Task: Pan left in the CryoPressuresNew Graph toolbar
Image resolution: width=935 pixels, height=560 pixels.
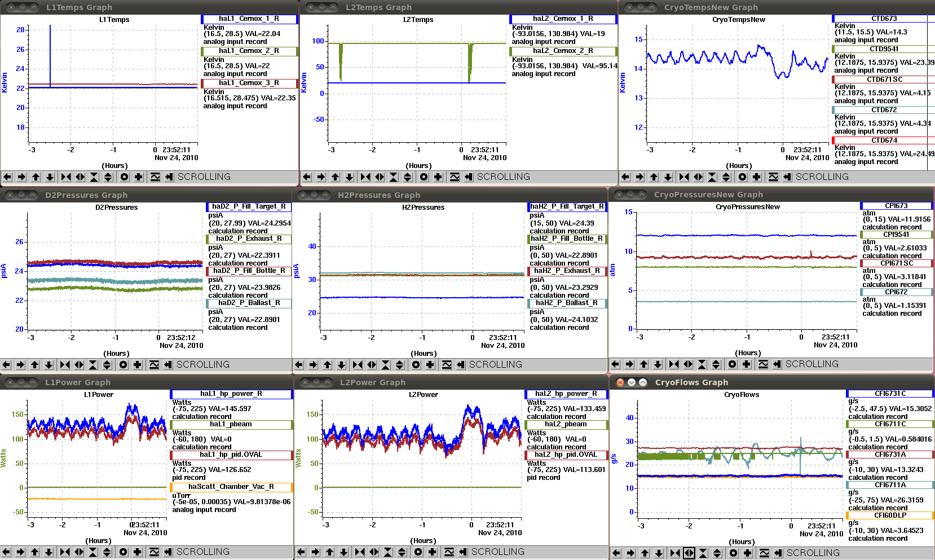Action: pos(615,364)
